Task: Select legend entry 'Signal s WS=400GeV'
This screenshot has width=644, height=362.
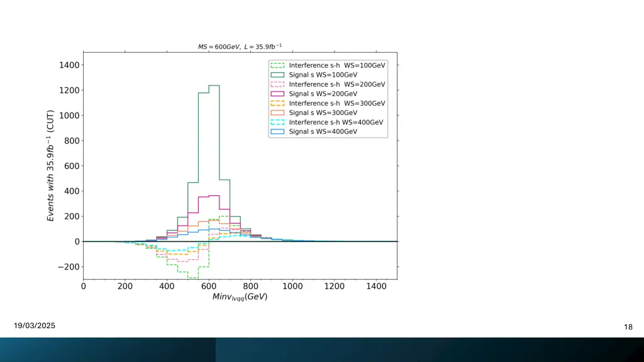Action: 314,131
